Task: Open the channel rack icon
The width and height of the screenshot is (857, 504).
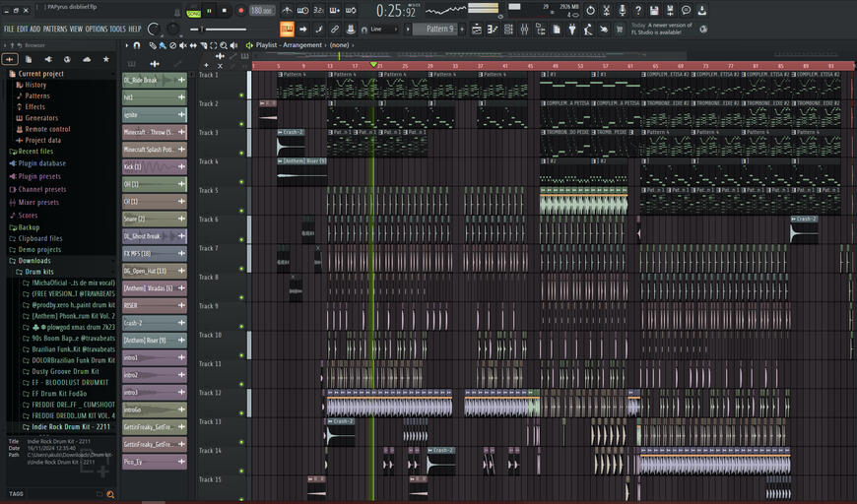Action: [508, 29]
